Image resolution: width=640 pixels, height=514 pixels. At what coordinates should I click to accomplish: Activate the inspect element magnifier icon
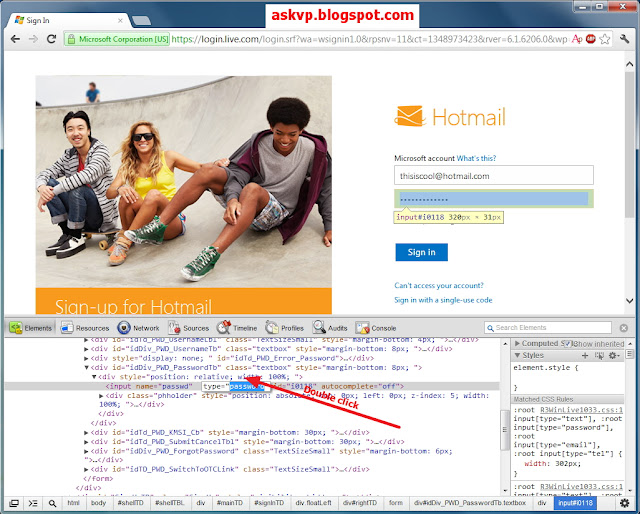coord(52,503)
